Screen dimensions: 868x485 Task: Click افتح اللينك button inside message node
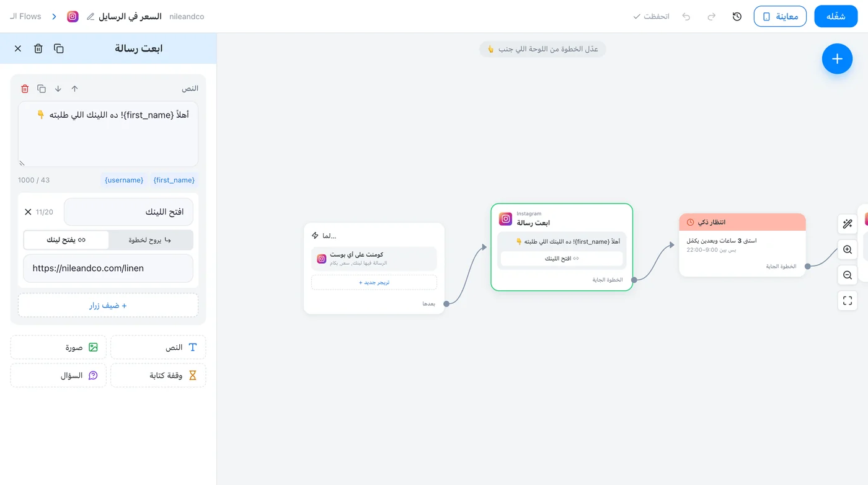click(x=562, y=259)
